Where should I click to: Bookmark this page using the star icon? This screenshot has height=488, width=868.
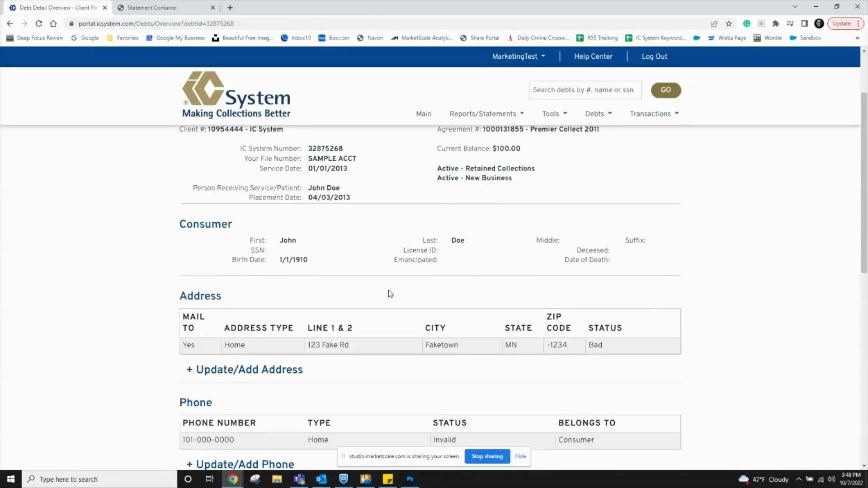[729, 23]
